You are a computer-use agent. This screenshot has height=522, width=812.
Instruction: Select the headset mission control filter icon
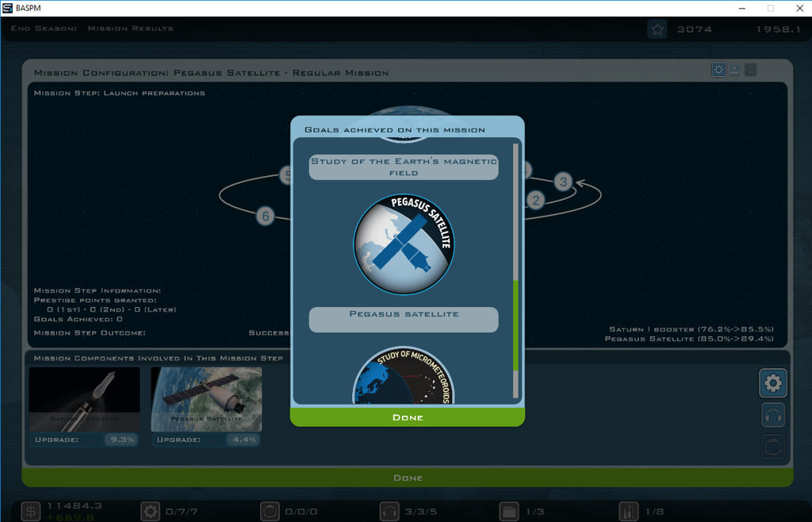point(772,416)
